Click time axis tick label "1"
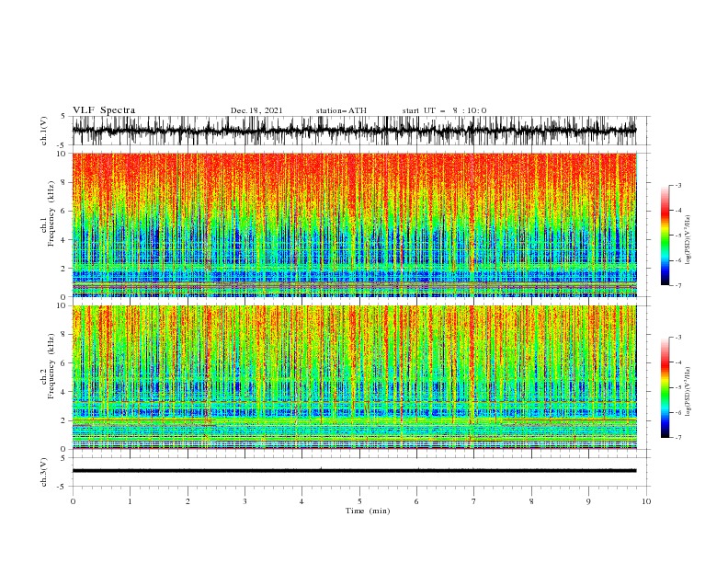Screen dimensions: 728x563 point(130,501)
